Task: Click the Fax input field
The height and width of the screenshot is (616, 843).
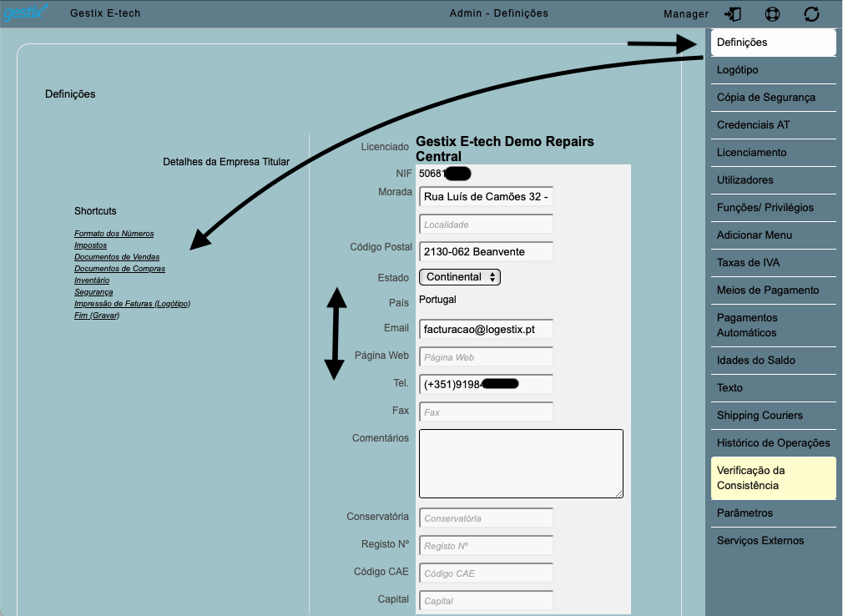Action: pyautogui.click(x=486, y=412)
